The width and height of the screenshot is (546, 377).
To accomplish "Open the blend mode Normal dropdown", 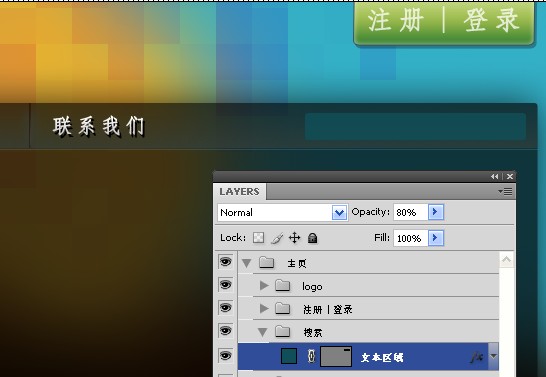I will point(340,212).
